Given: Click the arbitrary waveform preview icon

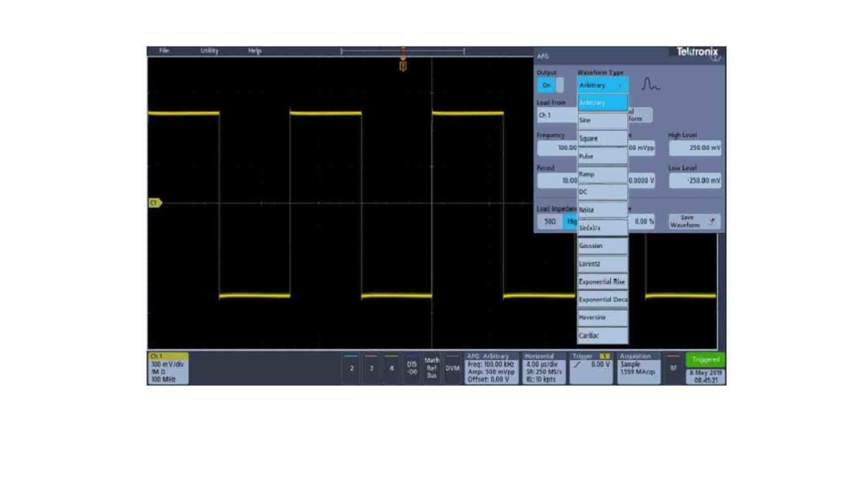Looking at the screenshot, I should point(650,85).
